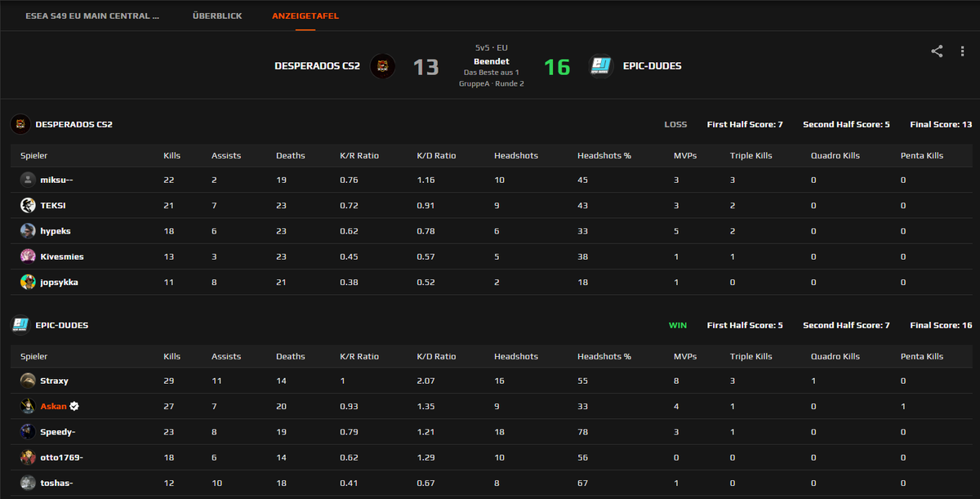The height and width of the screenshot is (499, 980).
Task: Click Desperados Final Score: 13 text
Action: point(941,125)
